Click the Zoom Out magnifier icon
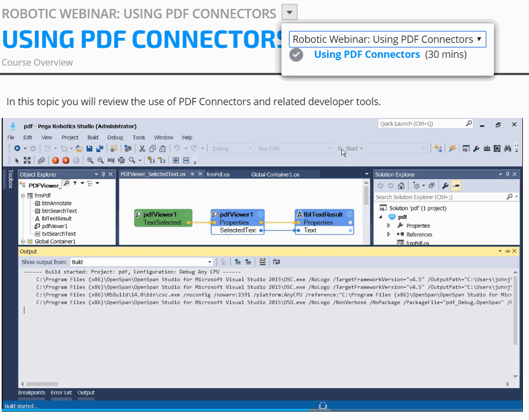Screen dimensions: 529x420 (101, 161)
